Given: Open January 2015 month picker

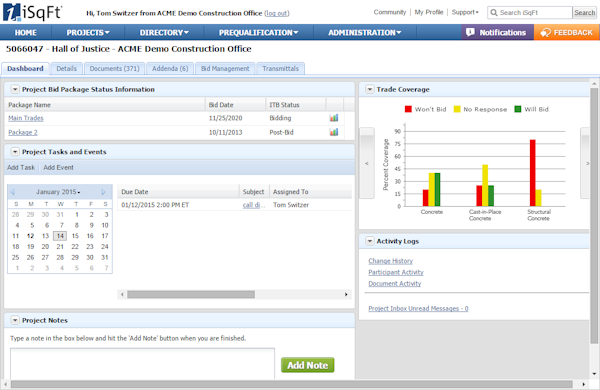Looking at the screenshot, I should coord(58,192).
